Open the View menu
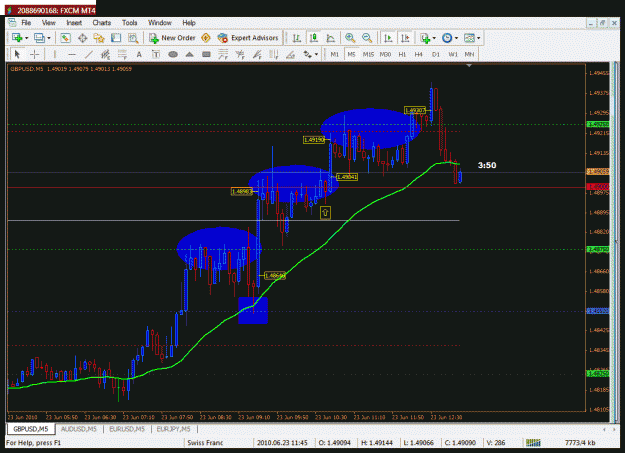The height and width of the screenshot is (453, 625). click(x=49, y=23)
